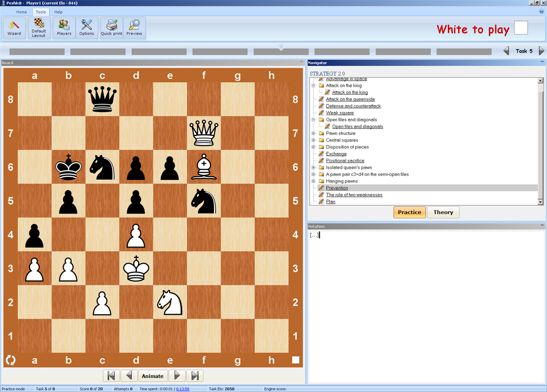
Task: Apply the Default Layout
Action: (x=39, y=28)
